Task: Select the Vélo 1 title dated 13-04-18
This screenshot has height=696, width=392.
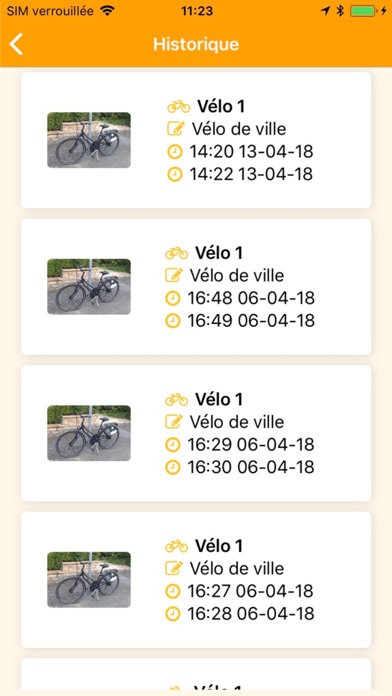Action: click(221, 107)
